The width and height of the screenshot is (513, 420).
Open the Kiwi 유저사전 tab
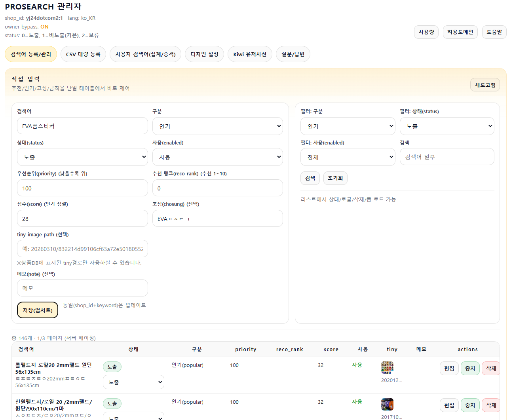[x=250, y=54]
